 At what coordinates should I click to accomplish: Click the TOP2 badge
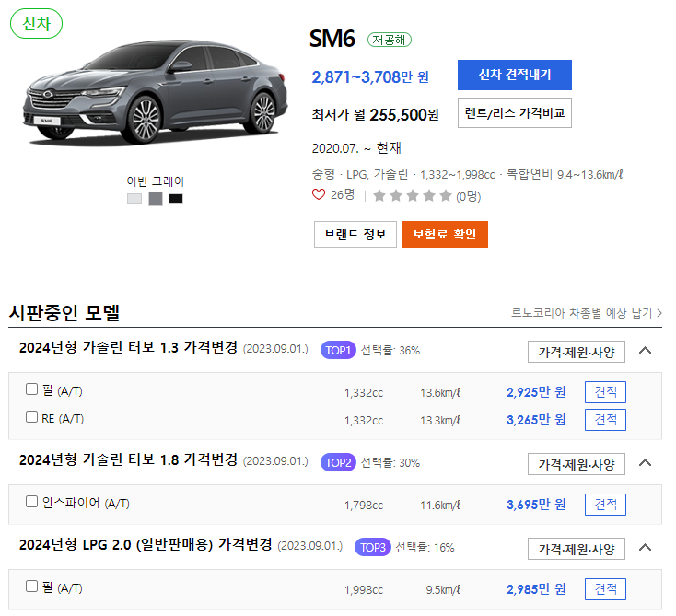click(x=338, y=462)
